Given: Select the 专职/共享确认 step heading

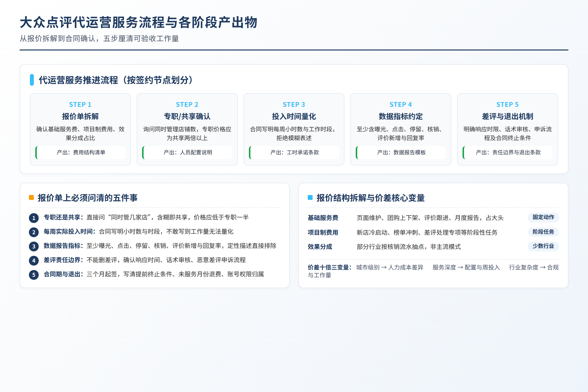Looking at the screenshot, I should point(187,116).
